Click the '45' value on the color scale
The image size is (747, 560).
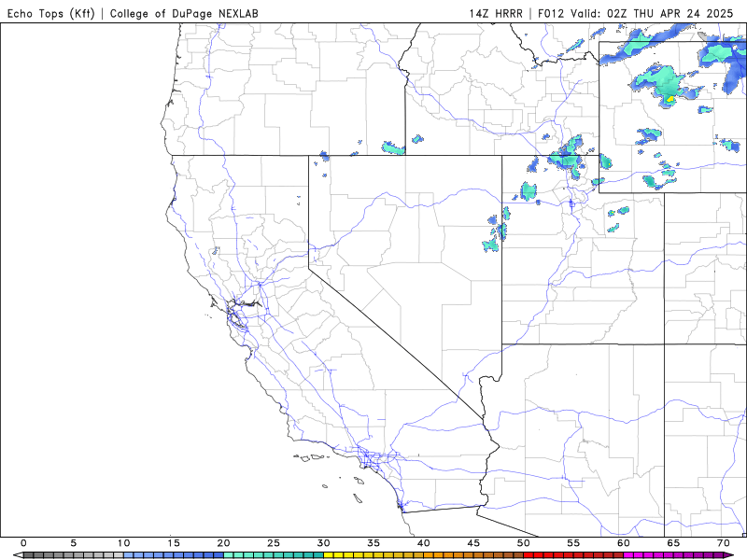473,543
